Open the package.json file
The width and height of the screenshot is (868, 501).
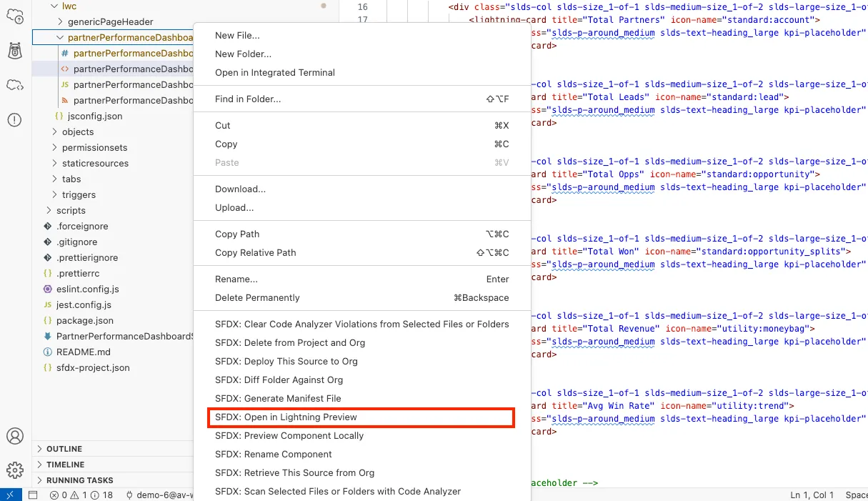coord(84,321)
